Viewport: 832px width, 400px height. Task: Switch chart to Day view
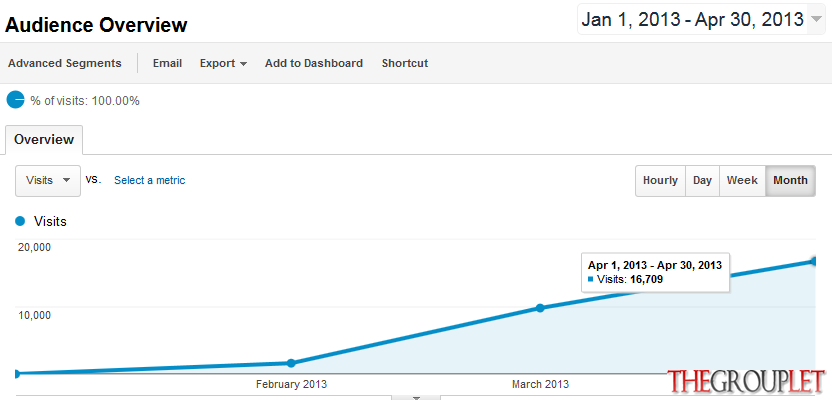[x=702, y=180]
